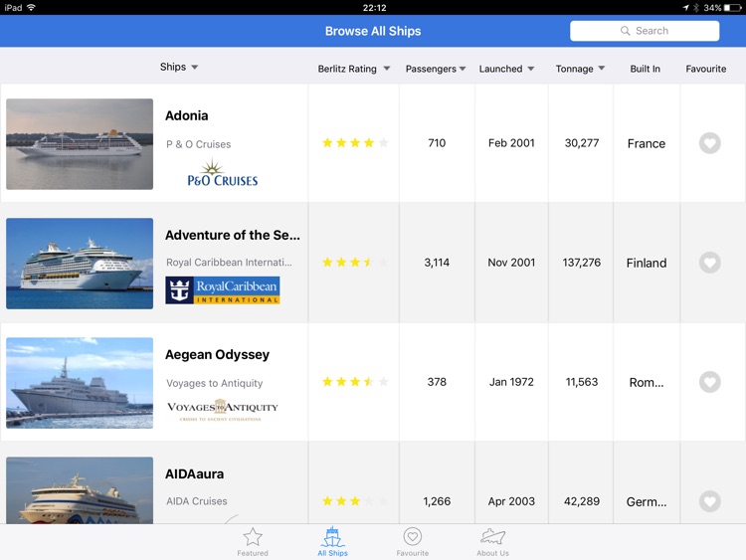The image size is (746, 560).
Task: Switch to All Ships tab
Action: point(332,542)
